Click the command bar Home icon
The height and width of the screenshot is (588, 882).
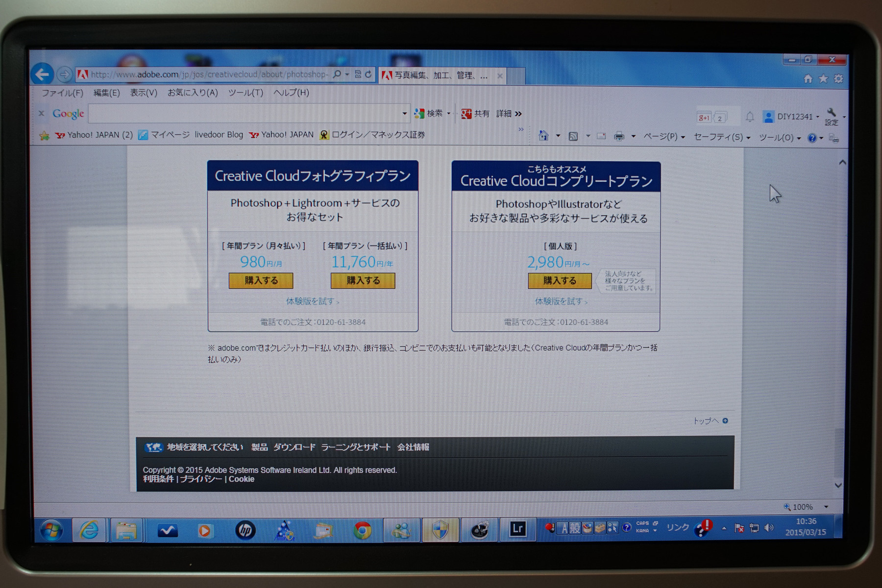coord(543,136)
